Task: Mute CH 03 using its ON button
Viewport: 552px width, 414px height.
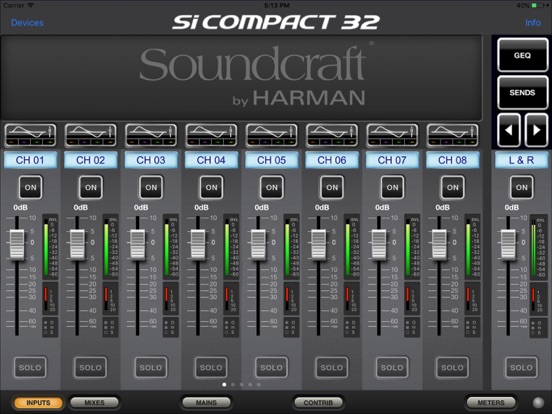Action: (x=151, y=187)
